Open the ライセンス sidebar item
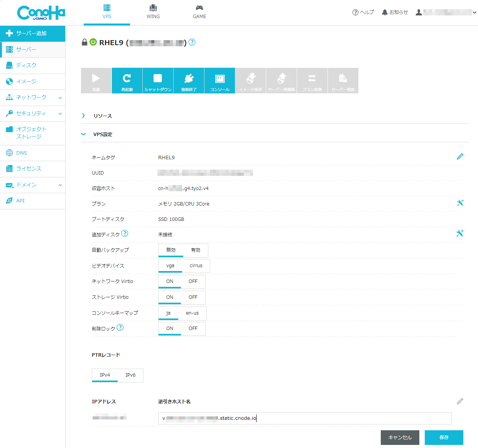The height and width of the screenshot is (448, 478). coord(33,169)
